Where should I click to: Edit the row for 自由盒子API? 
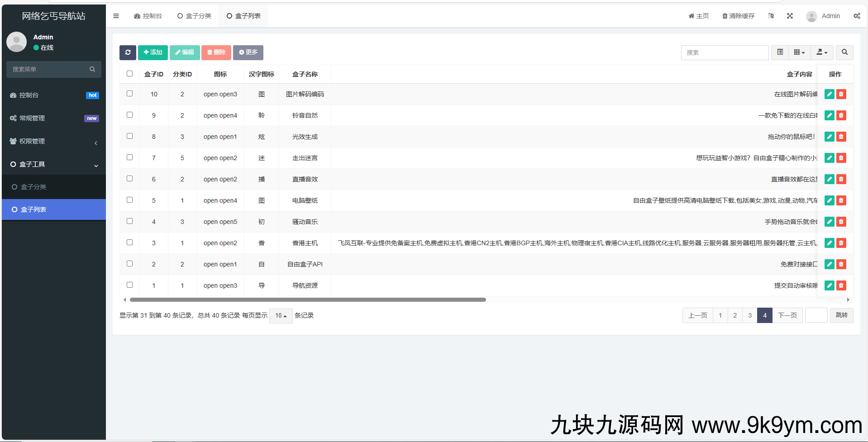(829, 264)
